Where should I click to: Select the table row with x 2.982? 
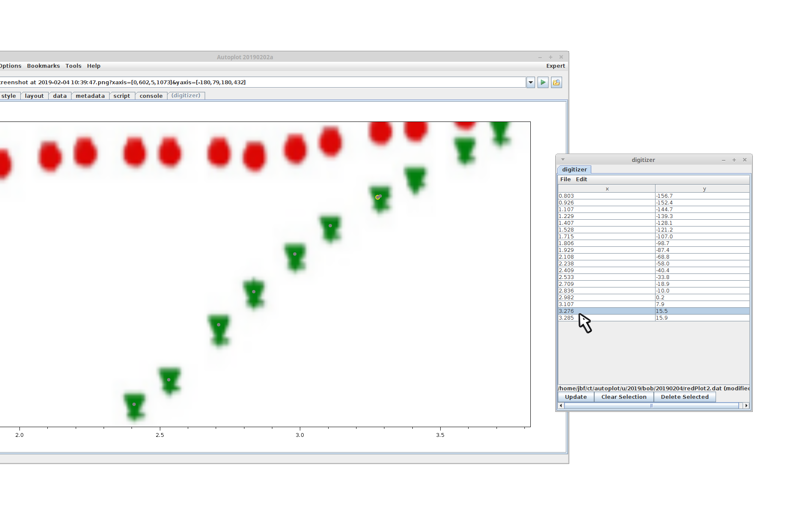[x=654, y=298]
